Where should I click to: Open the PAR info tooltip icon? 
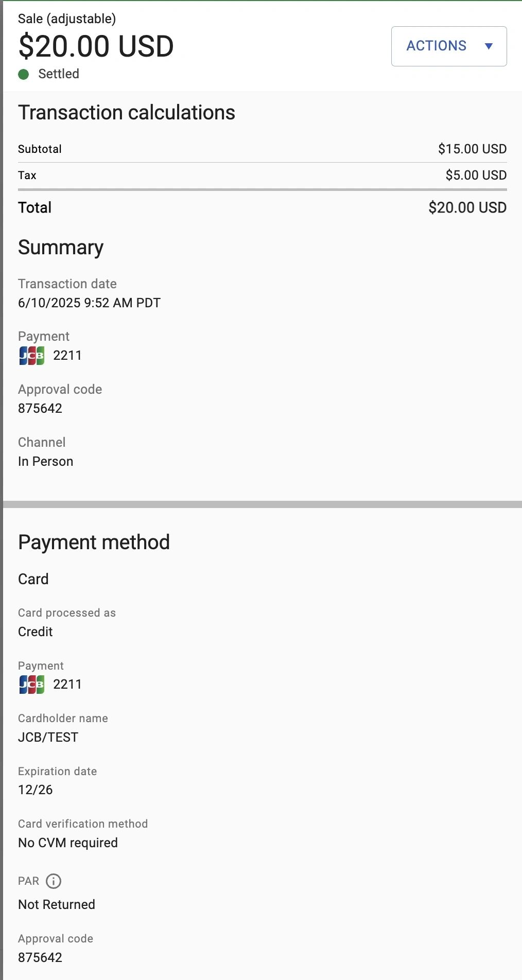point(54,881)
